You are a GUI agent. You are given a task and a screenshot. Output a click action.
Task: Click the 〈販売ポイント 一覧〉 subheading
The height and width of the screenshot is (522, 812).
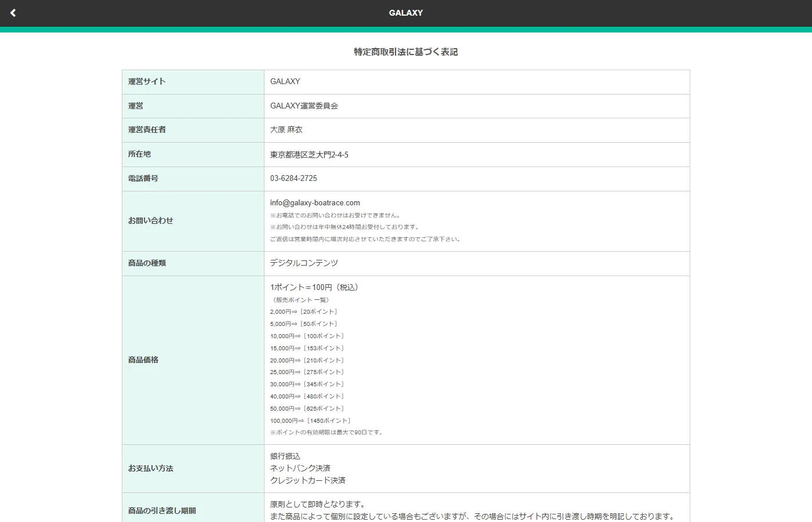coord(301,300)
